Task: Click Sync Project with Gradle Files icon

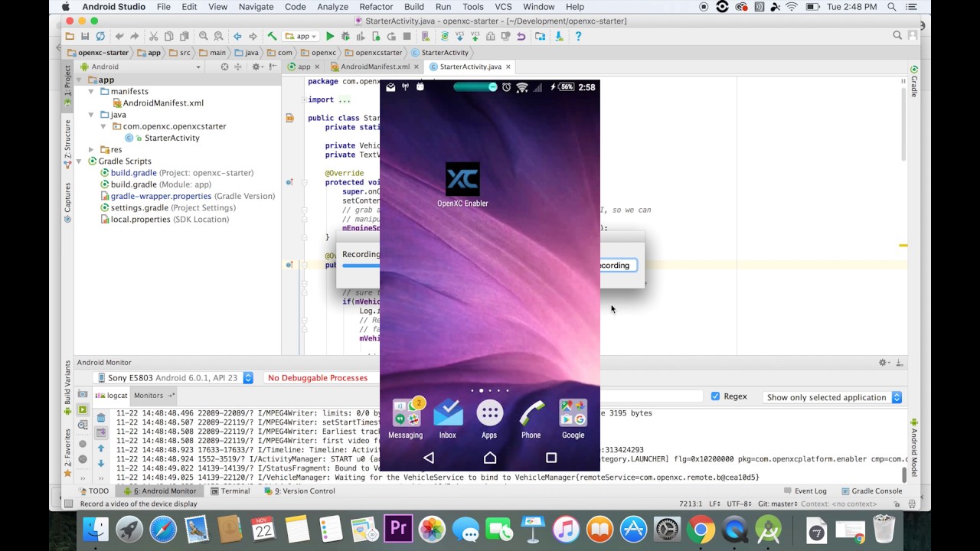Action: 445,36
